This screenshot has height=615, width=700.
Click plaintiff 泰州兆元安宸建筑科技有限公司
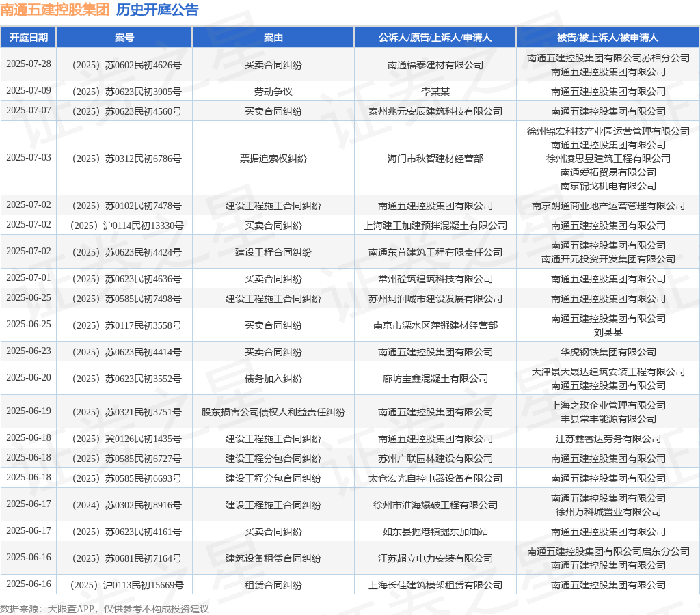pyautogui.click(x=435, y=111)
